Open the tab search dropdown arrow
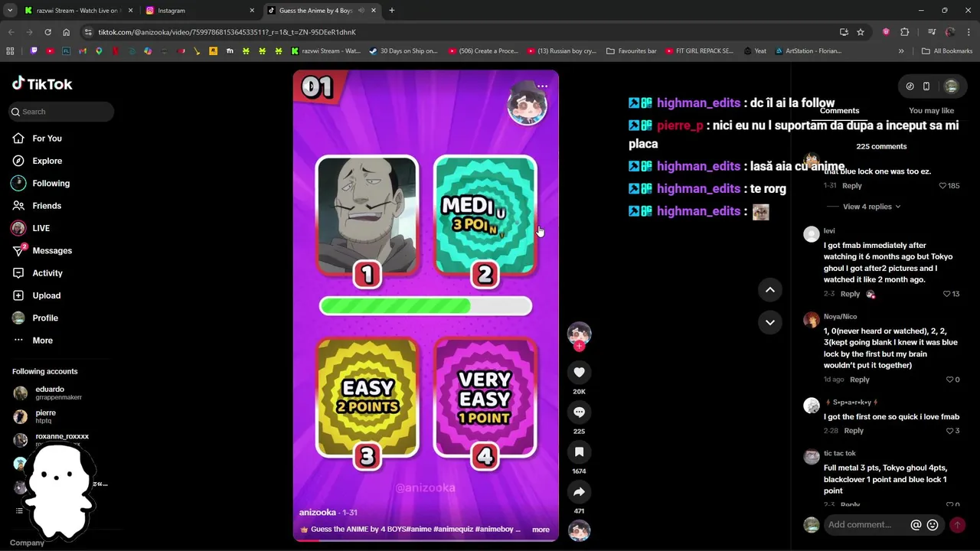 click(x=9, y=11)
